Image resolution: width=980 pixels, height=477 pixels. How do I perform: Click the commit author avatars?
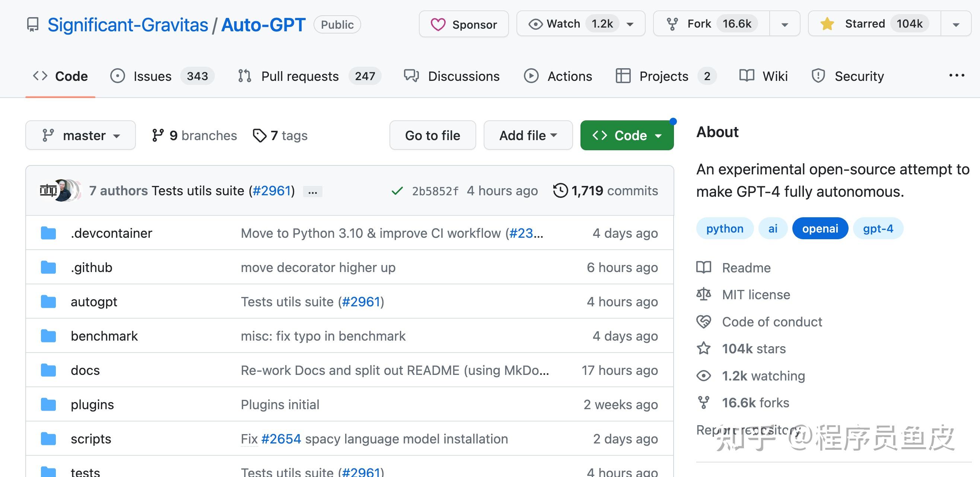pyautogui.click(x=60, y=190)
